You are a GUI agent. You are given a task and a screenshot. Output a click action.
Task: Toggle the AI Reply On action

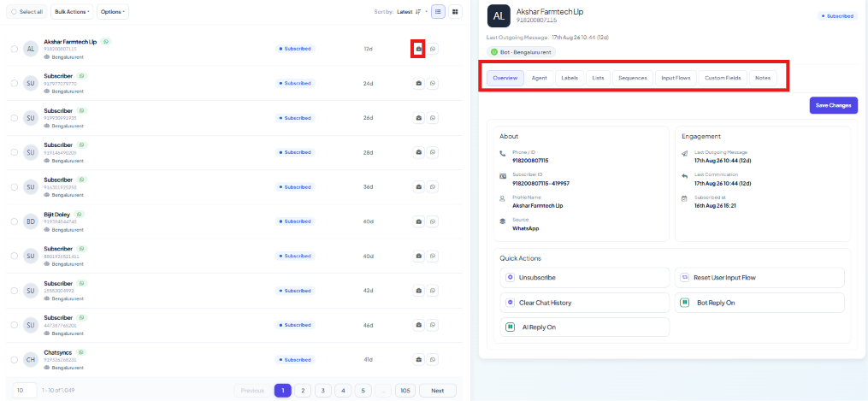585,327
